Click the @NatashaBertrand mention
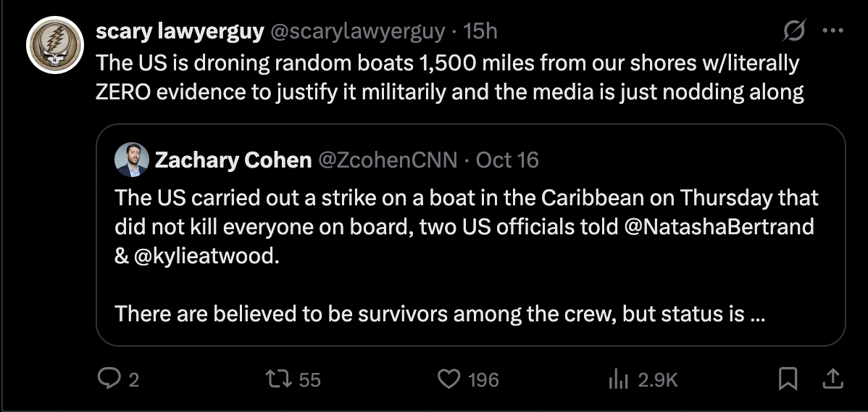Screen dimensions: 868x412 point(717,226)
